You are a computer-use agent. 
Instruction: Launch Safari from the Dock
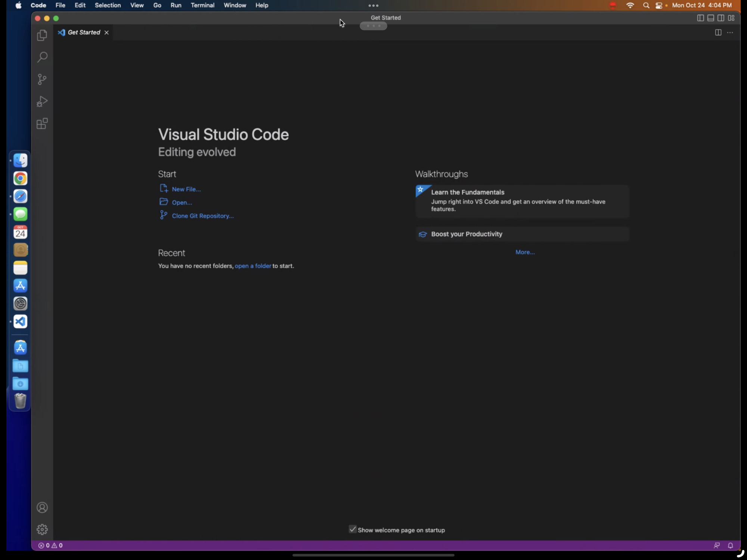pyautogui.click(x=21, y=196)
